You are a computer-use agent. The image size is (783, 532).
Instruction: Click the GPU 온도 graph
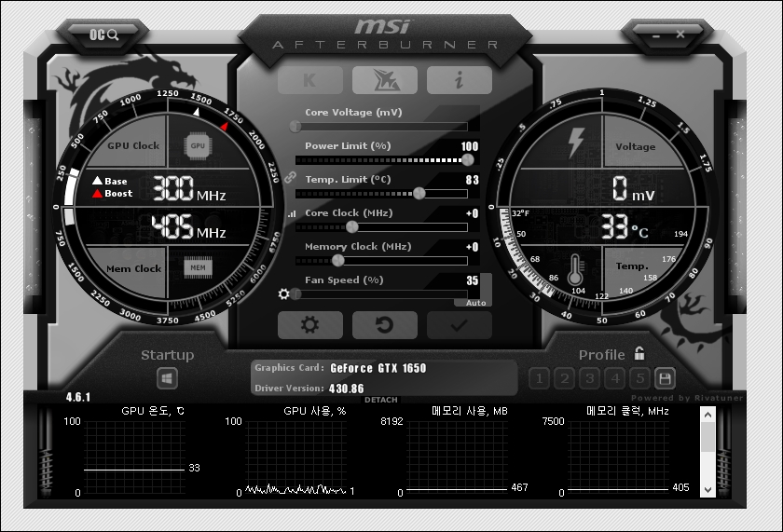[x=134, y=458]
